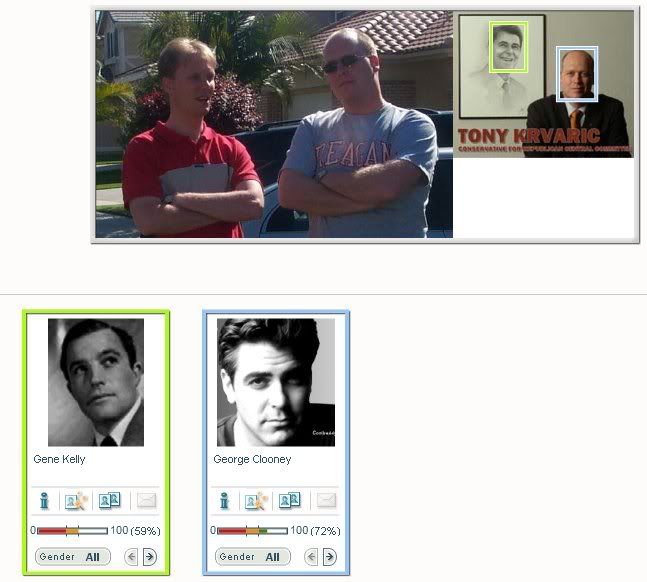Toggle Gender All filter on George Clooney card
The height and width of the screenshot is (582, 647).
[x=253, y=556]
